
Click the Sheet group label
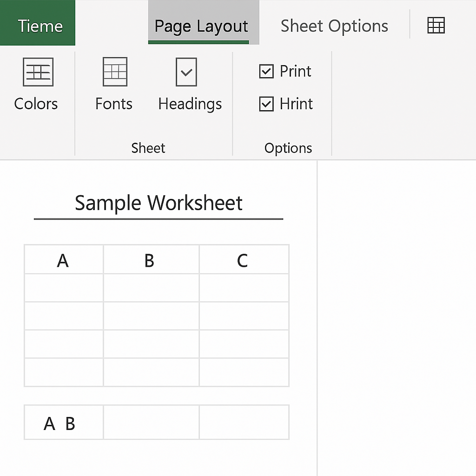[x=148, y=148]
